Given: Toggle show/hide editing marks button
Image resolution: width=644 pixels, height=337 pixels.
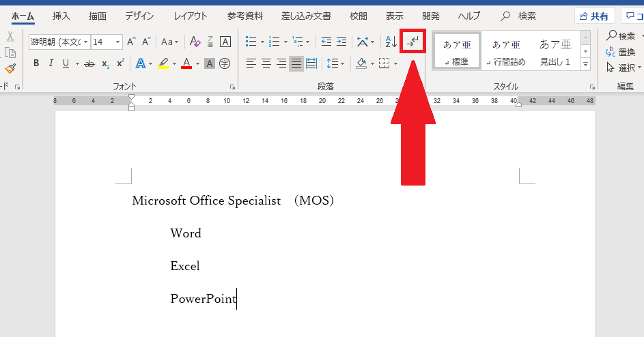Looking at the screenshot, I should (x=412, y=42).
